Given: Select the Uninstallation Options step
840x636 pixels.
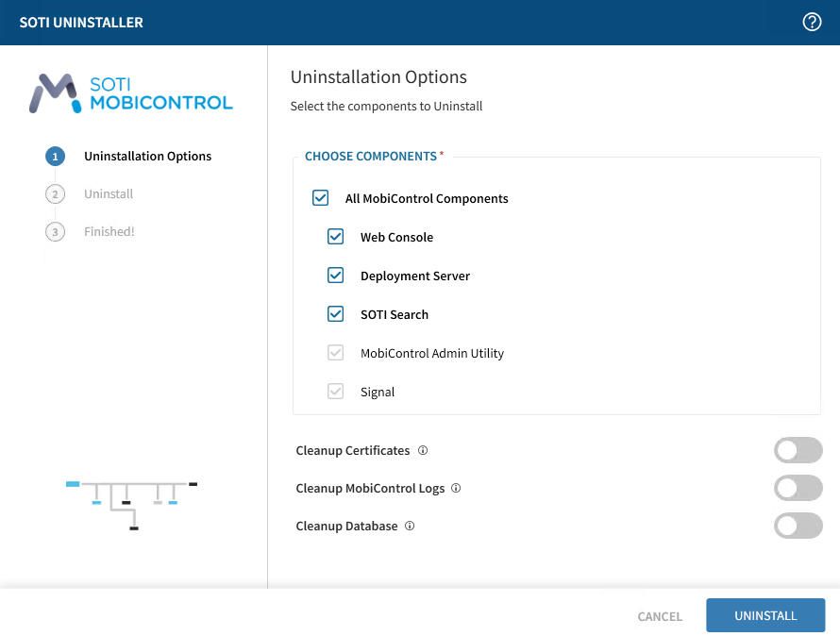Looking at the screenshot, I should [x=147, y=157].
